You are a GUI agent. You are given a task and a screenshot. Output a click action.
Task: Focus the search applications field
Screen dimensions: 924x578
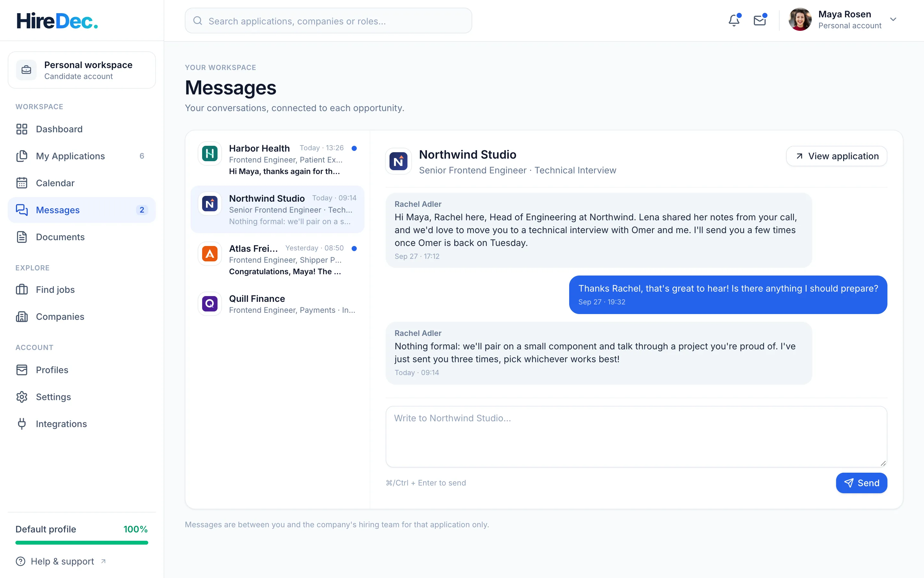(x=328, y=21)
